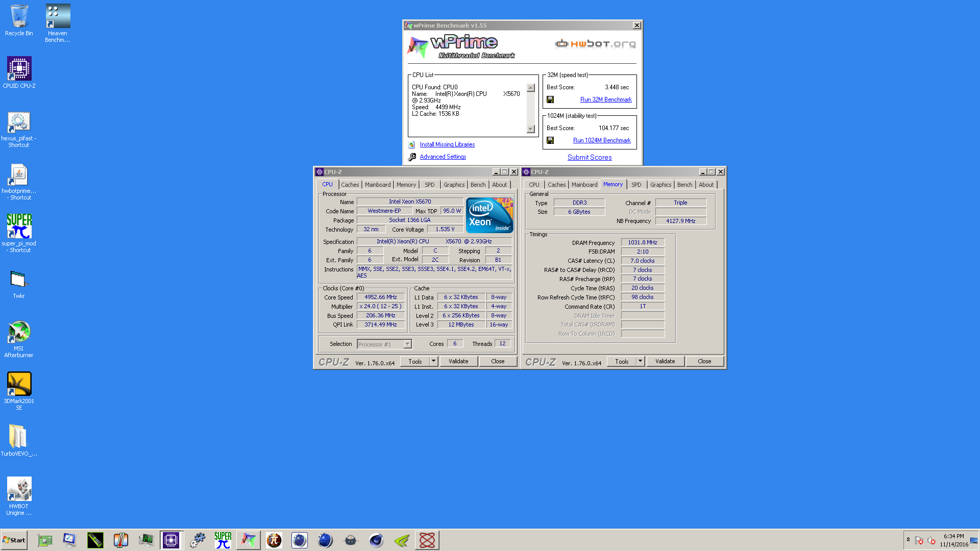Open SPD tab in right CPU-Z window
This screenshot has height=551, width=980.
pyautogui.click(x=636, y=185)
